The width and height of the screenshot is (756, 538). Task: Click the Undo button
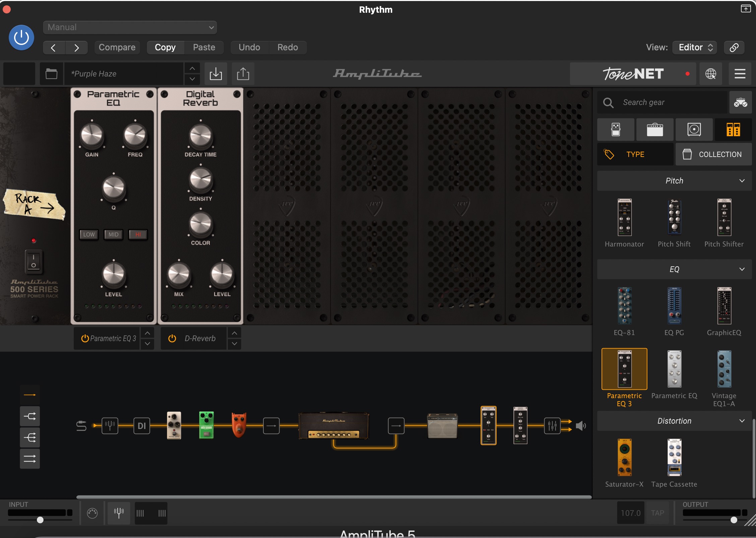249,47
